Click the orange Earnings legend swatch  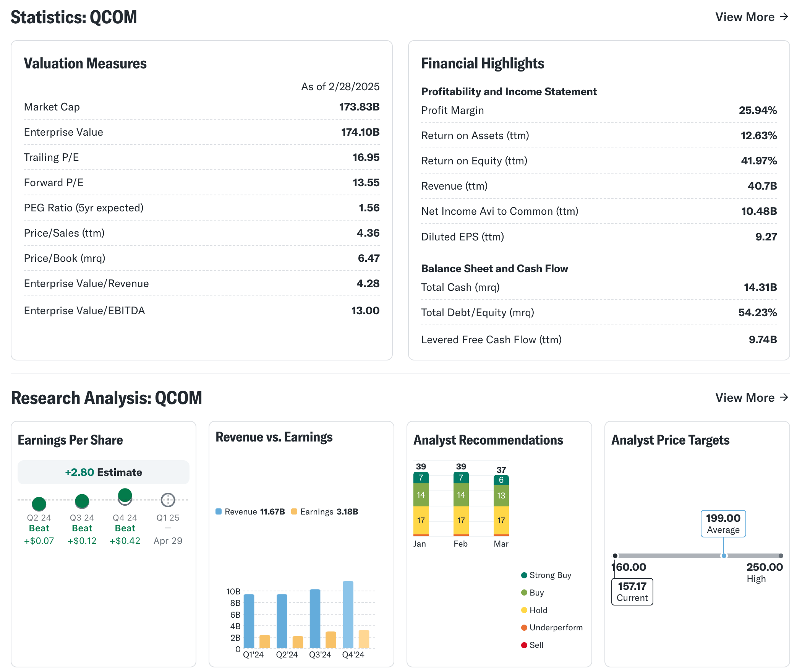(294, 512)
